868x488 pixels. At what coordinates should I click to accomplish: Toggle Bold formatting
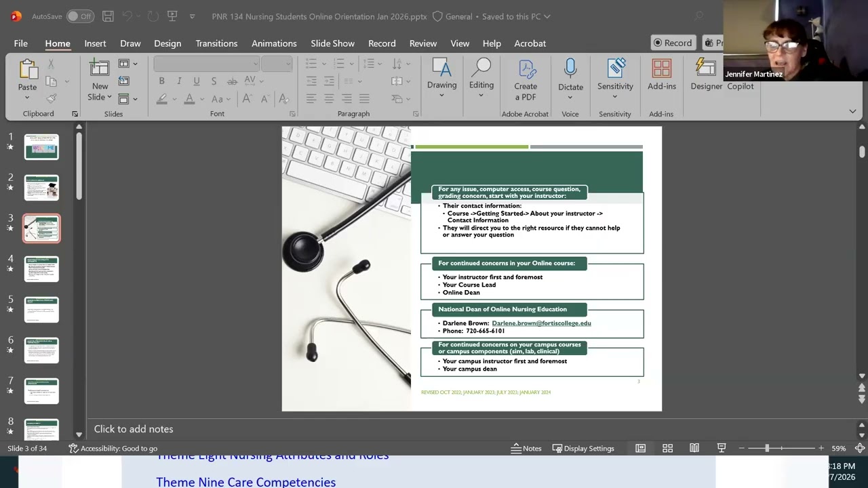point(161,81)
